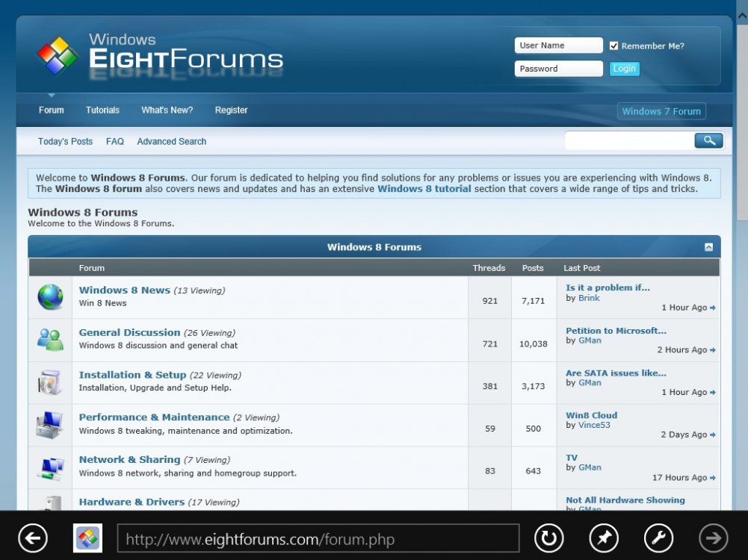Open the Installation & Setup forum
The height and width of the screenshot is (560, 748).
[132, 375]
